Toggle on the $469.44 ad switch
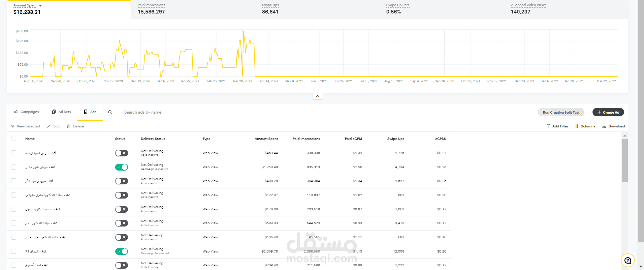 [x=122, y=153]
